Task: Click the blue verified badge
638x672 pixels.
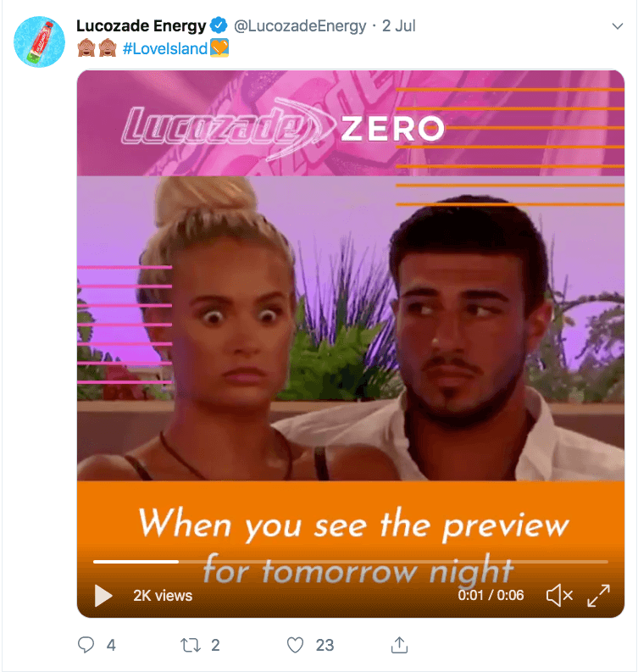Action: point(219,25)
